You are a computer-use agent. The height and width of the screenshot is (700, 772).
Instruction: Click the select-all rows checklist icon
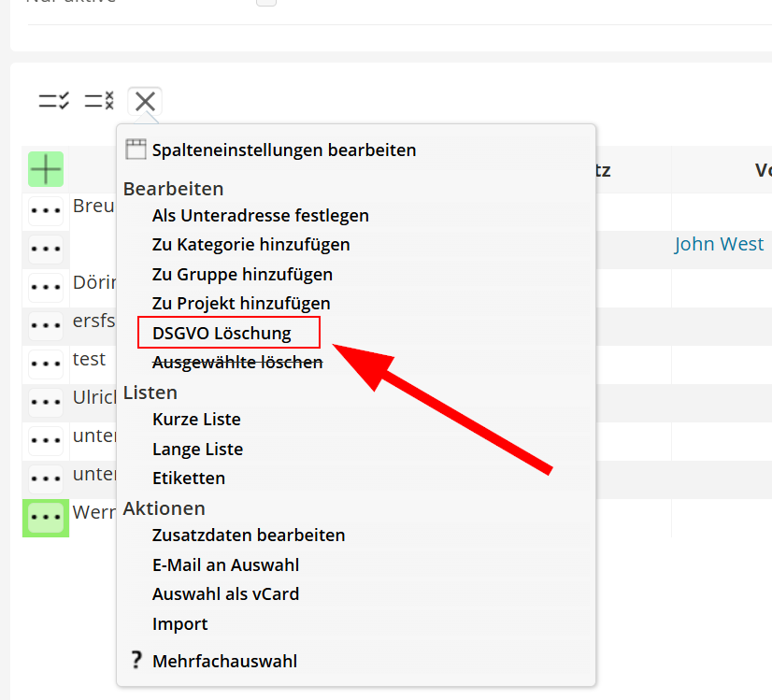(53, 101)
